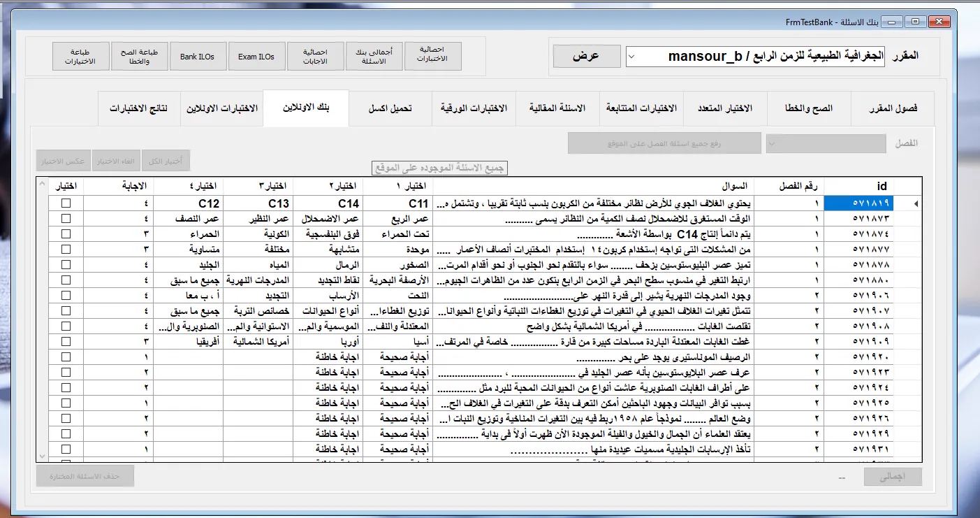Check the selection box for question ٥٧١٩٠٩
Screen dimensions: 980x518
pos(66,341)
